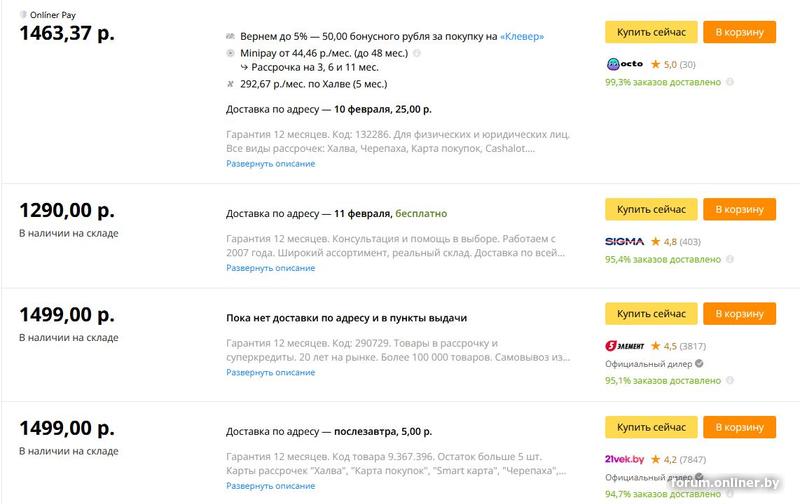Add the 21vek.by offer to cart
This screenshot has width=800, height=504.
[x=739, y=427]
